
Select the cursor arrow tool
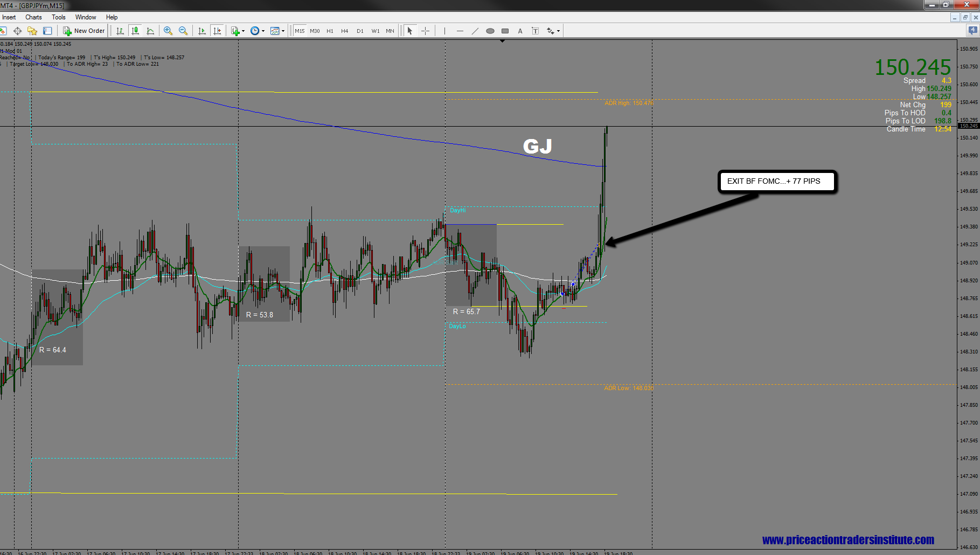point(410,31)
